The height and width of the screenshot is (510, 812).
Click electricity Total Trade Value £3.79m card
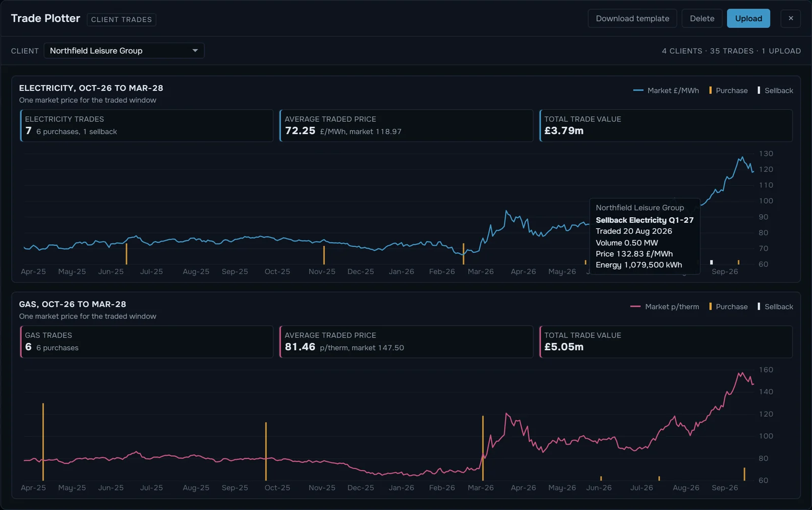[x=666, y=125]
